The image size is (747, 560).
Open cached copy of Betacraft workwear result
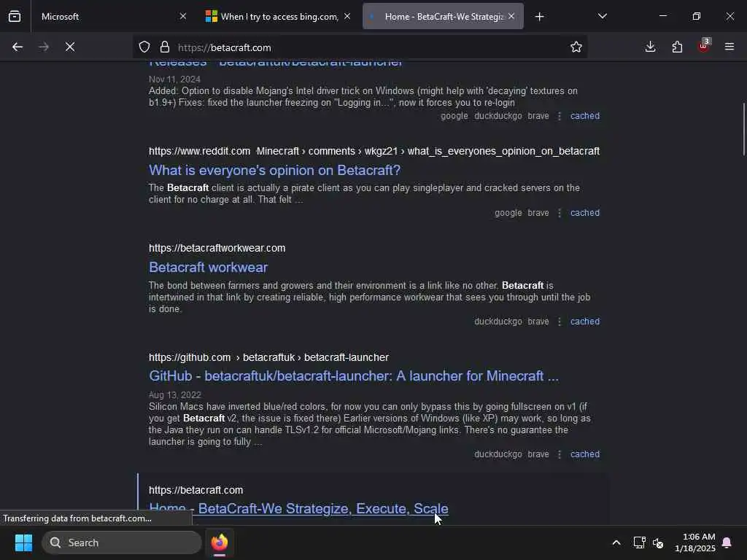(585, 322)
